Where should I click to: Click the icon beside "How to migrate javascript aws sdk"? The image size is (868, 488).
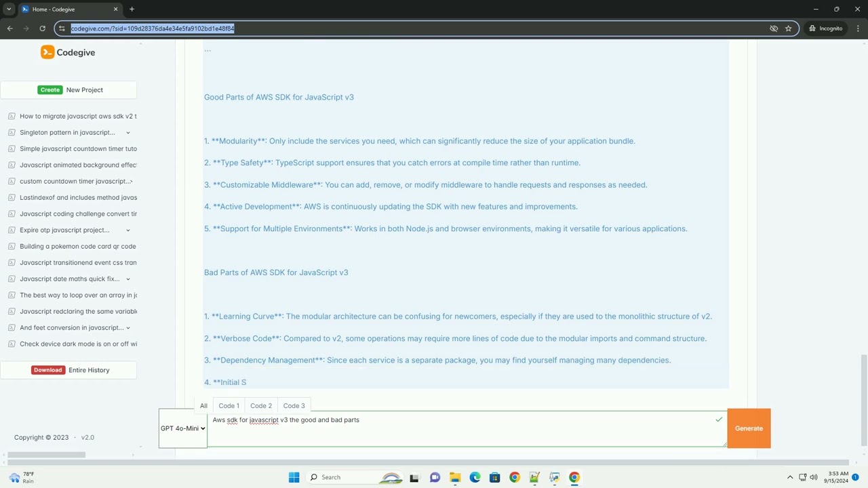click(x=12, y=116)
